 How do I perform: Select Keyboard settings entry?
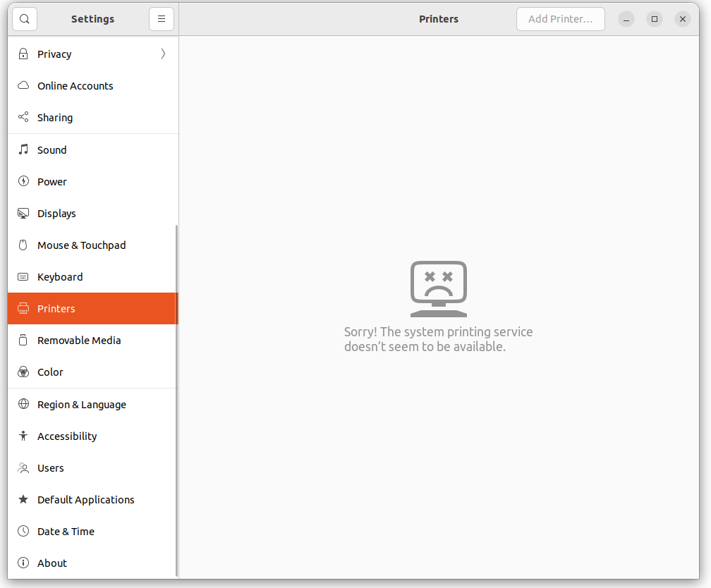tap(93, 276)
